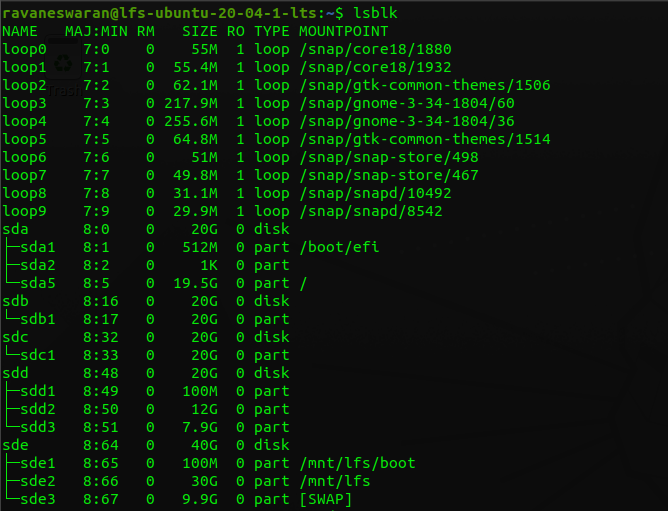Click the 19.5G size value
The image size is (668, 511).
[x=196, y=283]
